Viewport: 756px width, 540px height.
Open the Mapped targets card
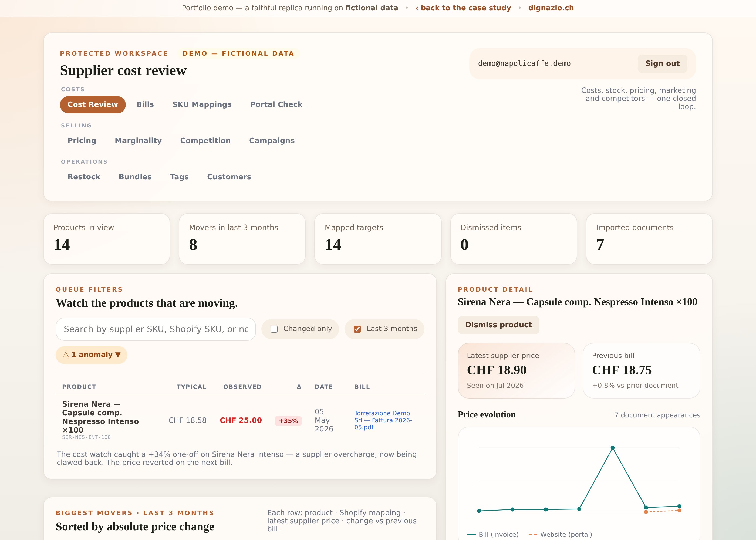(378, 239)
